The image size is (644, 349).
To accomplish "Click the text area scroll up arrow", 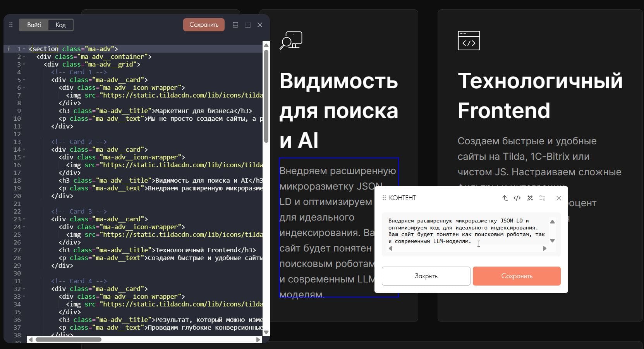I will pos(553,222).
